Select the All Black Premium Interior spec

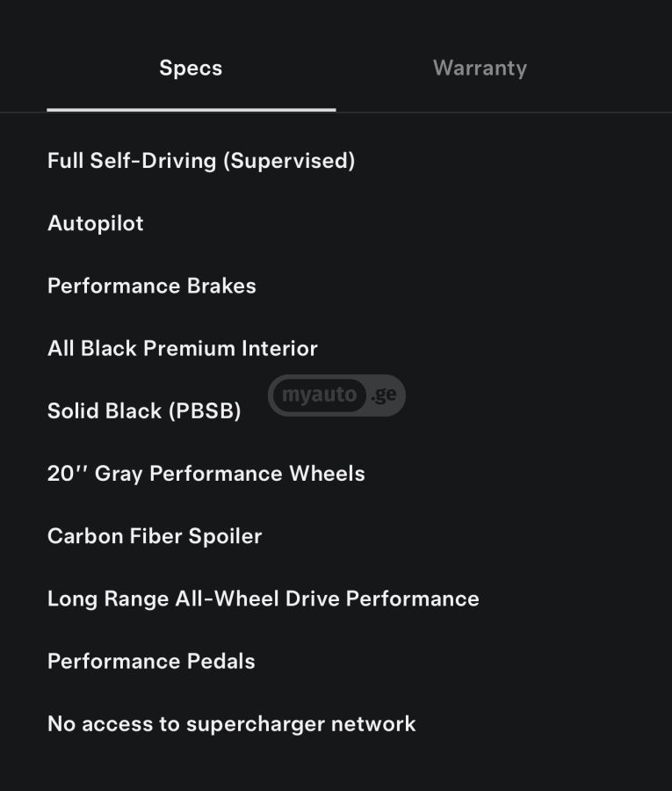pos(183,348)
